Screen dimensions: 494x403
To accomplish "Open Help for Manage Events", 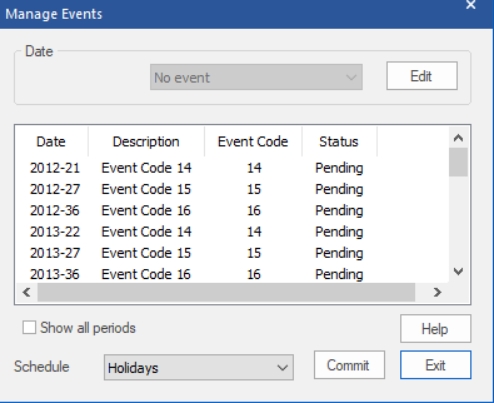I will [x=436, y=328].
